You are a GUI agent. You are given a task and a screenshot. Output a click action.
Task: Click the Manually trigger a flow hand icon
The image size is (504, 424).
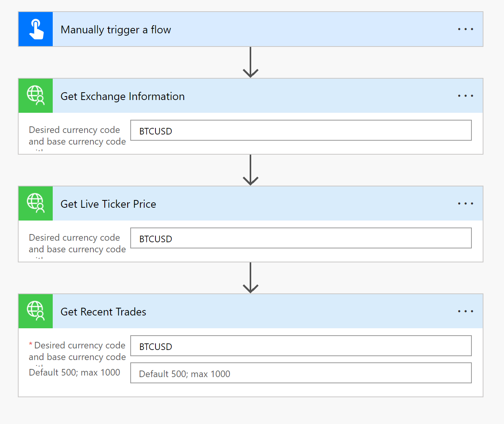tap(36, 29)
